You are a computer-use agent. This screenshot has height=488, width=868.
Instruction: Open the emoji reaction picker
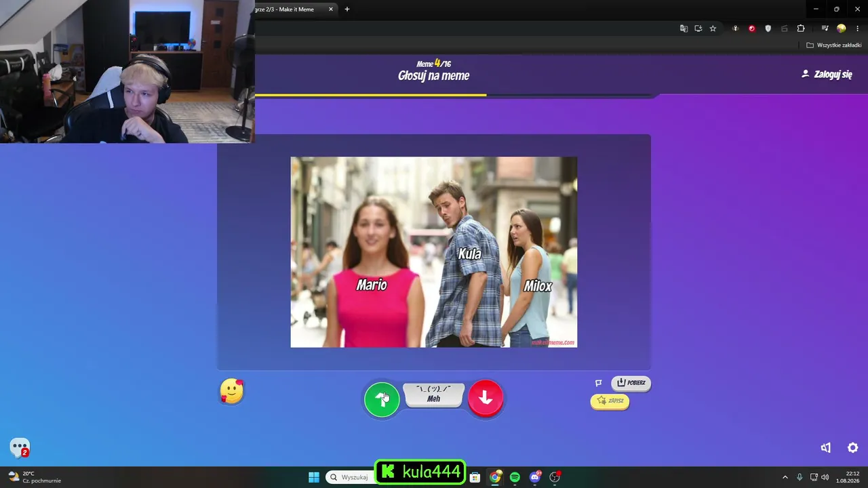click(x=231, y=391)
